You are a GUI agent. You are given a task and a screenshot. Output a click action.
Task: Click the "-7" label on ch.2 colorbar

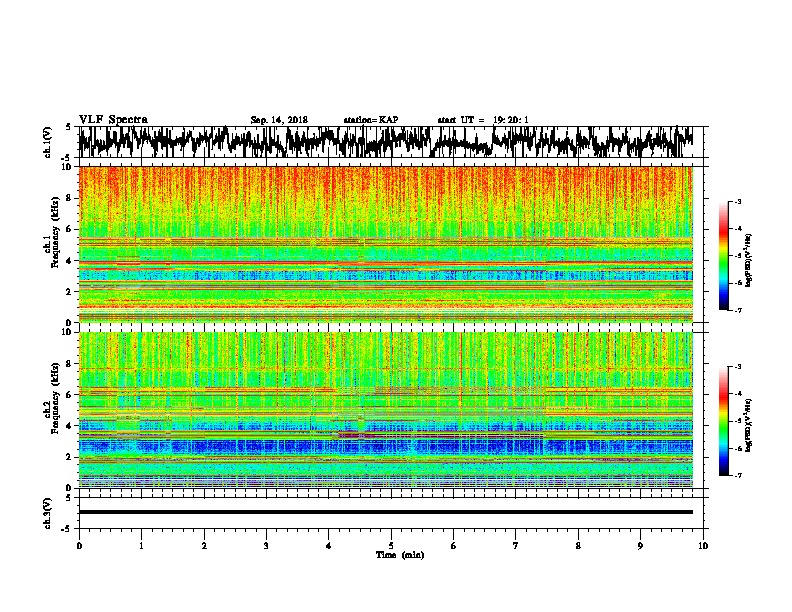[737, 475]
